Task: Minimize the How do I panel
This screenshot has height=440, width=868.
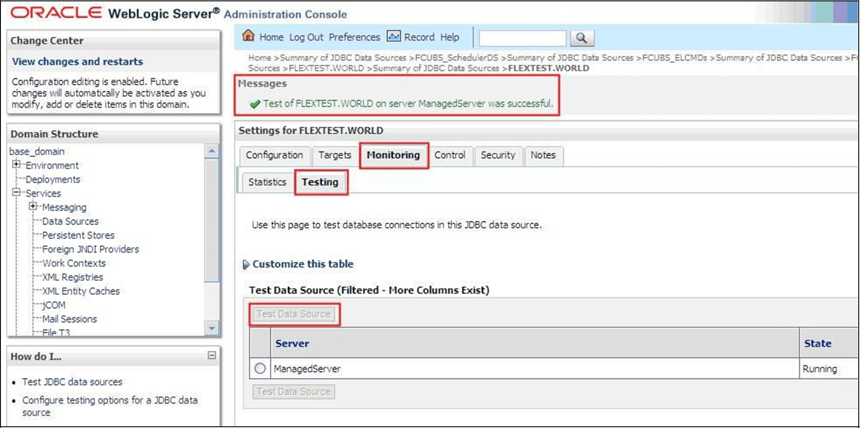Action: tap(212, 355)
